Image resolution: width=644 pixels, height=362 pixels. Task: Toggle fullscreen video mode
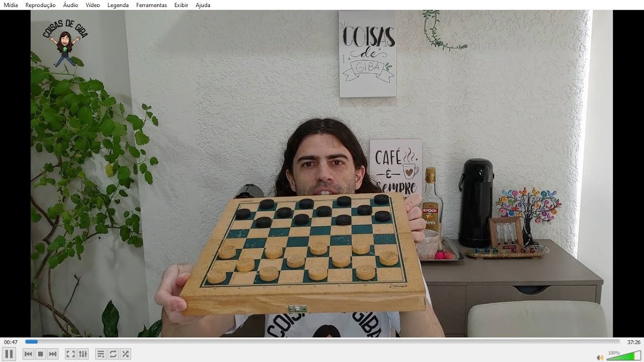pyautogui.click(x=71, y=354)
